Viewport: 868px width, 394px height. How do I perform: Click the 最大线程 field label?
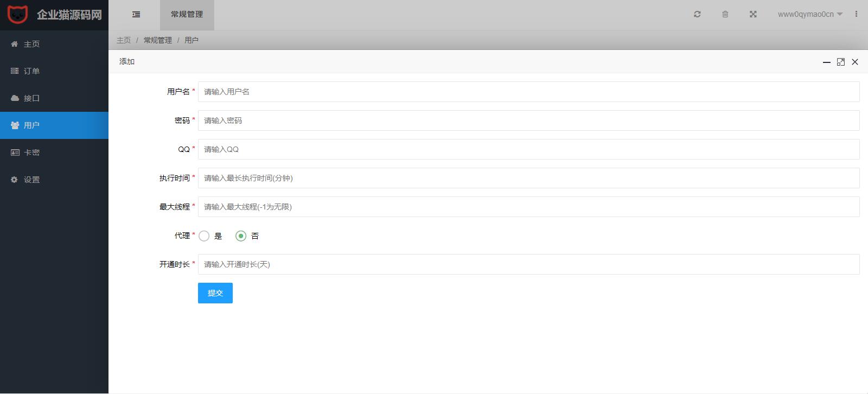point(175,207)
